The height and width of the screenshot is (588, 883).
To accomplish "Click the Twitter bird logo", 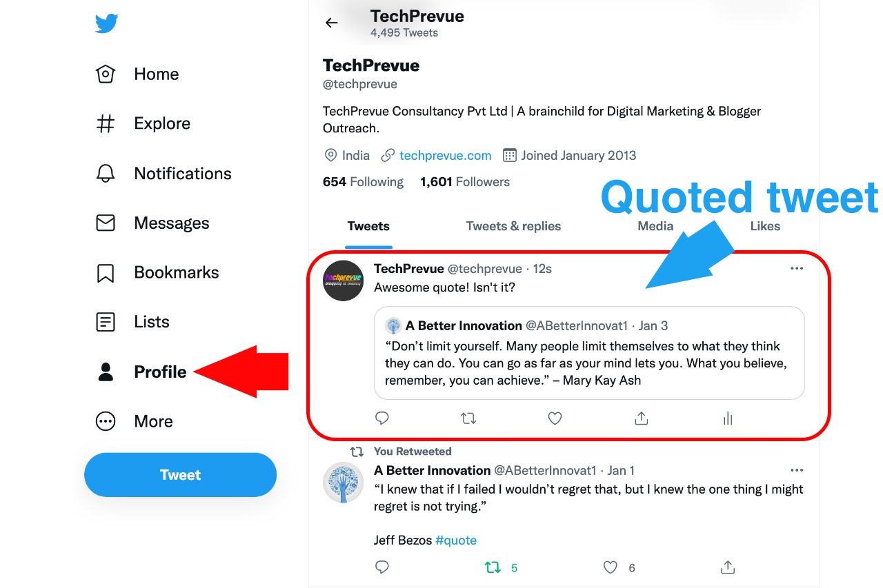I will point(106,23).
